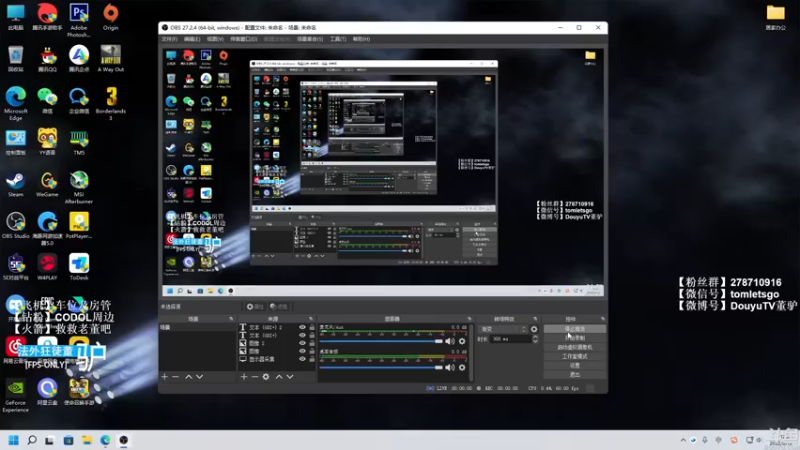Adjust the 麦克风/Aux volume slider
Viewport: 800px width, 450px height.
pyautogui.click(x=381, y=341)
